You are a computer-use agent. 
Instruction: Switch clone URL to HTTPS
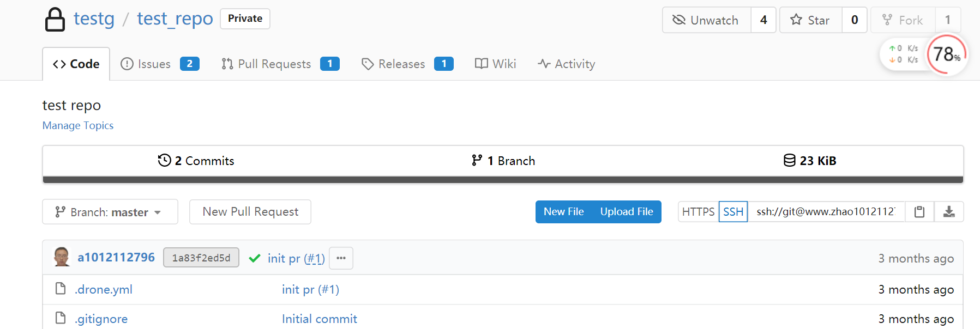pyautogui.click(x=698, y=212)
